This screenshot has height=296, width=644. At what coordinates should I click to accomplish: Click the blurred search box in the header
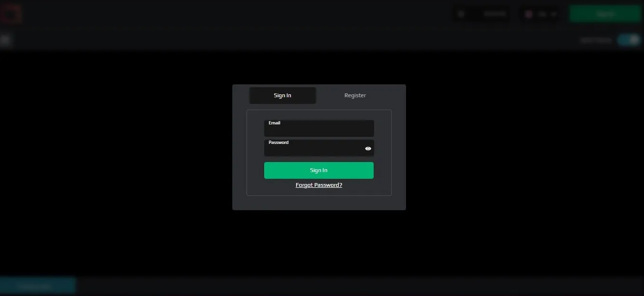tap(481, 14)
